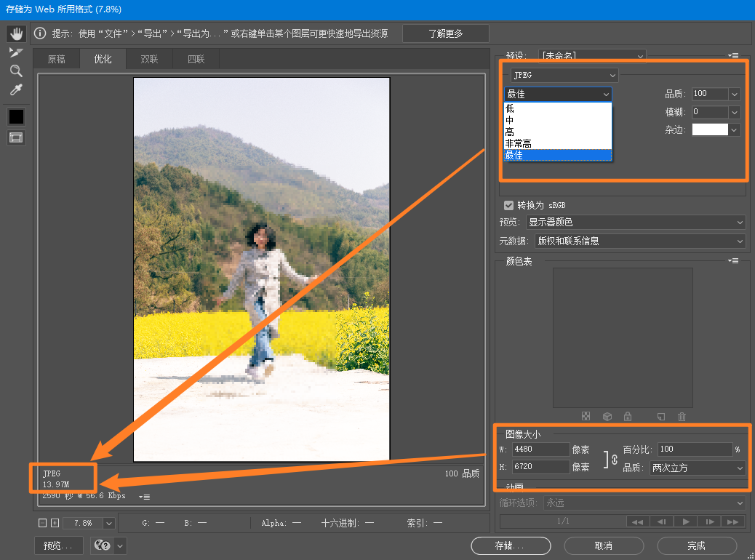755x560 pixels.
Task: Click the width-height constrain link icon
Action: 615,459
